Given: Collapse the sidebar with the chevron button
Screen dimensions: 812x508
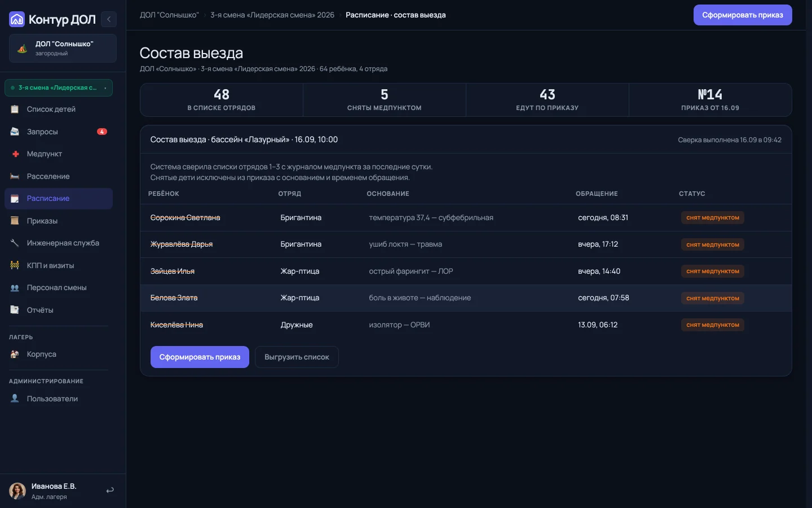Looking at the screenshot, I should [x=109, y=19].
